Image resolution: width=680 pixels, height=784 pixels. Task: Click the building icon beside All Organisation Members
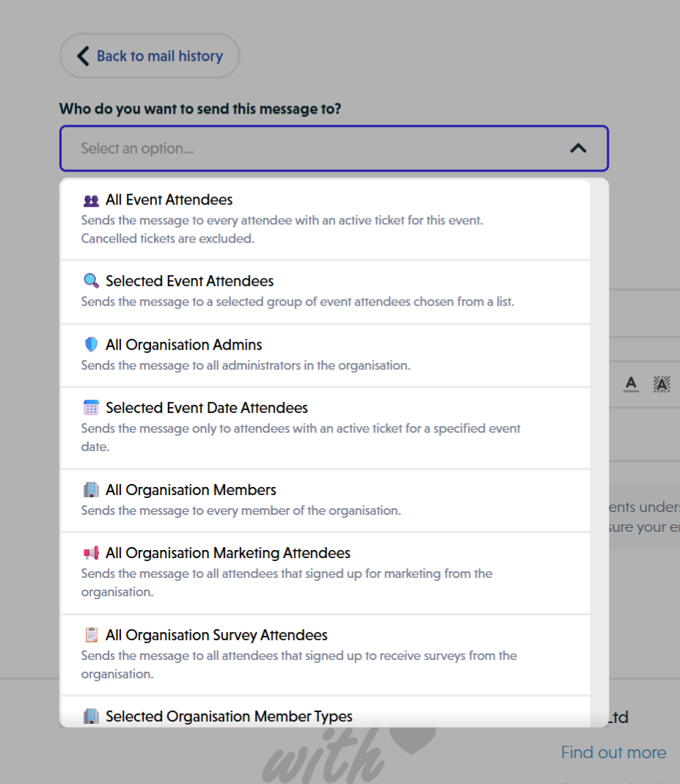(x=90, y=489)
